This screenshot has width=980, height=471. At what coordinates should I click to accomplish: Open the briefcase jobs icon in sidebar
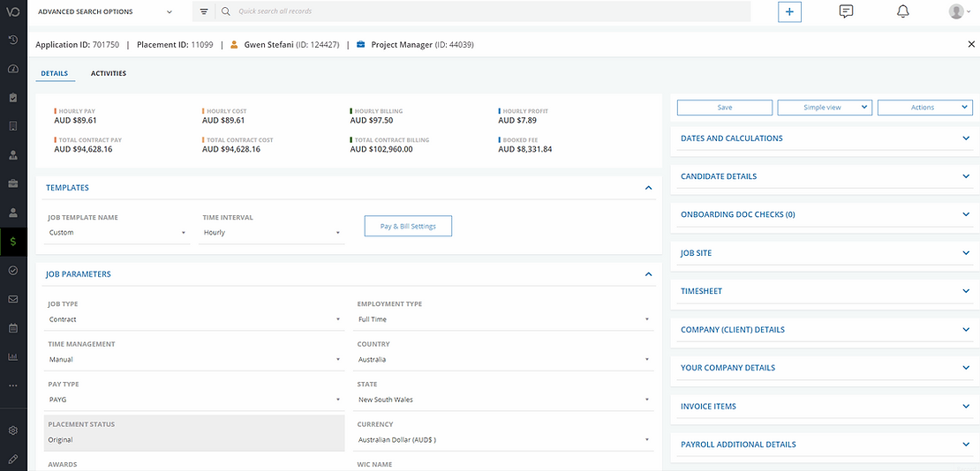point(13,183)
